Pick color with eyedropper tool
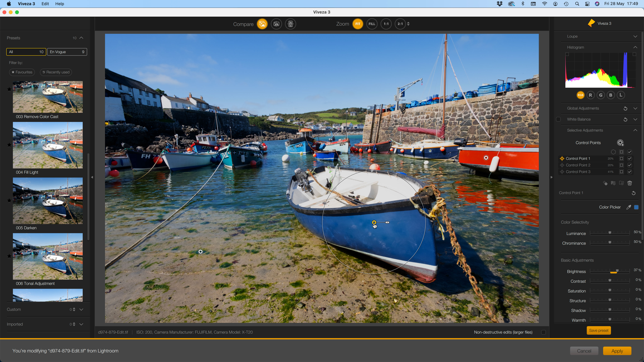The height and width of the screenshot is (362, 644). point(628,207)
